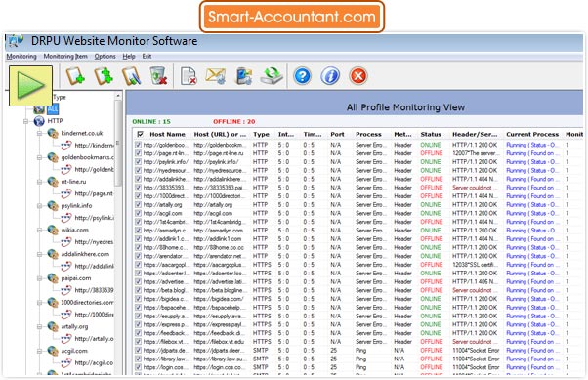588x380 pixels.
Task: Uncheck the https://bigidea.c... row checkbox
Action: click(139, 299)
